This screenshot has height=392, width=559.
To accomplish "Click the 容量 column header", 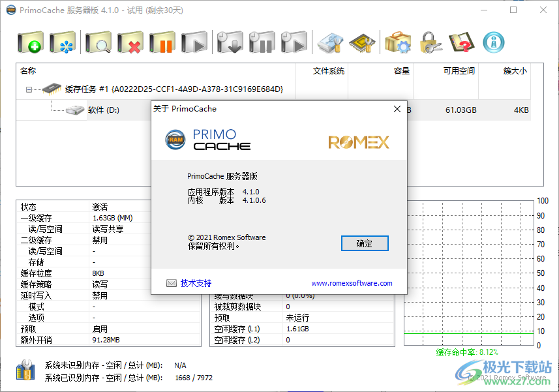I will pos(381,71).
